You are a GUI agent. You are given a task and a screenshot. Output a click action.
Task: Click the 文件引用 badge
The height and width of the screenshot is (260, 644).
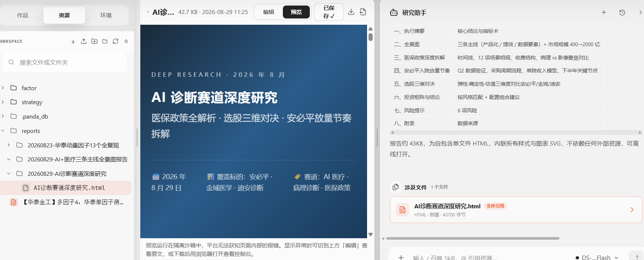(x=495, y=206)
